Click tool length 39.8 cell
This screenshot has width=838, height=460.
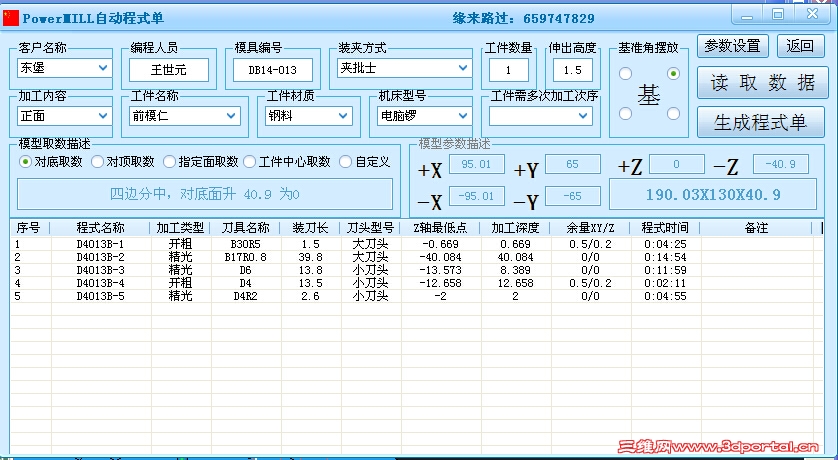tap(310, 257)
